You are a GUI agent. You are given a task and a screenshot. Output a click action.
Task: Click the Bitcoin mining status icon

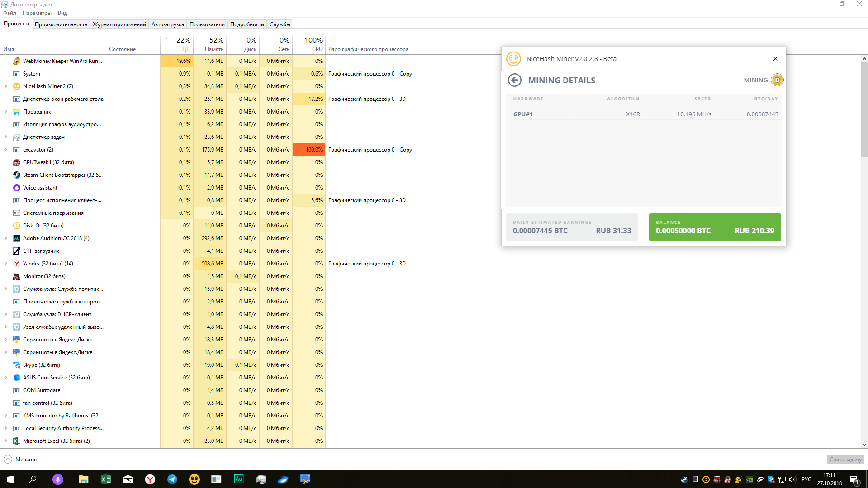777,80
